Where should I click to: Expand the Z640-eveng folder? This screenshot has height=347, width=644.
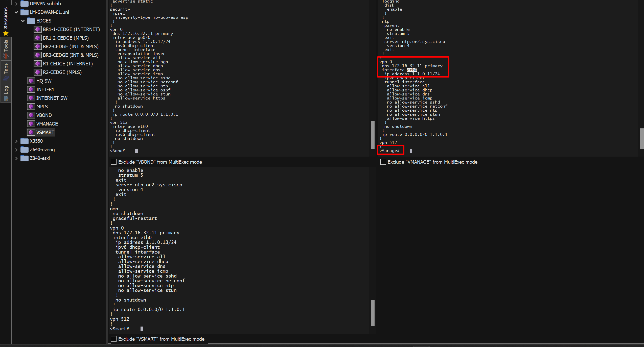(16, 150)
